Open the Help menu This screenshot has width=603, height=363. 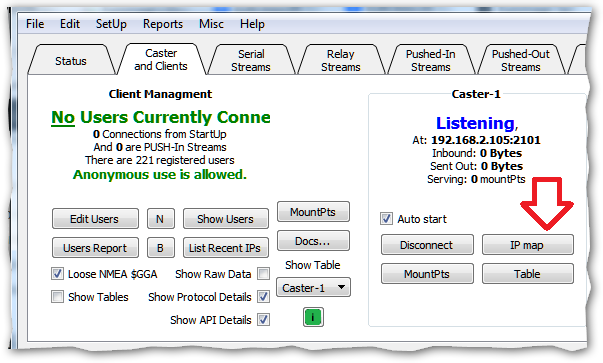pyautogui.click(x=252, y=24)
